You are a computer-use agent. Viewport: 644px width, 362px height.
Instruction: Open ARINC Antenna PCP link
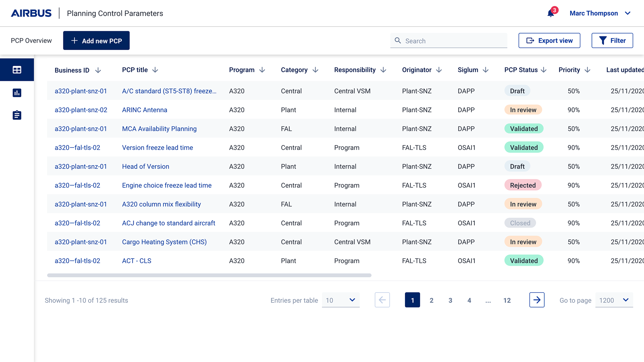click(x=145, y=110)
